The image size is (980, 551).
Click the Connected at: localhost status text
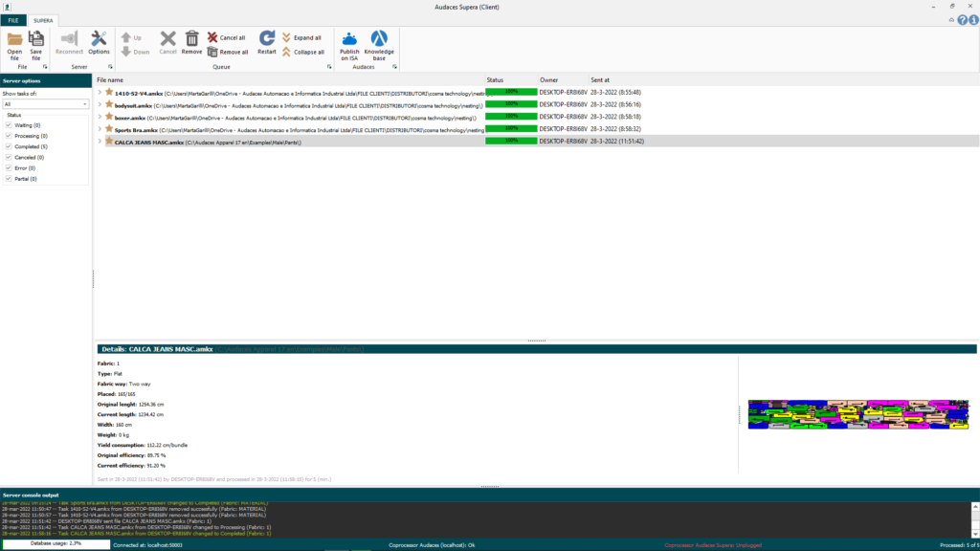[x=147, y=544]
